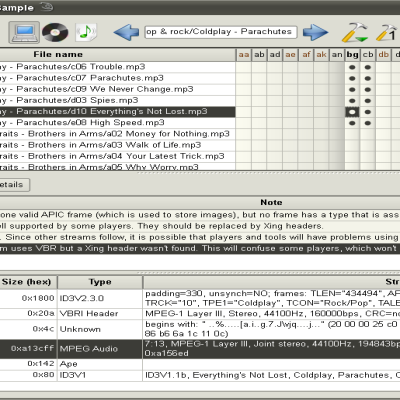The width and height of the screenshot is (400, 400).
Task: Select the Xing headers replacement note
Action: point(200,226)
